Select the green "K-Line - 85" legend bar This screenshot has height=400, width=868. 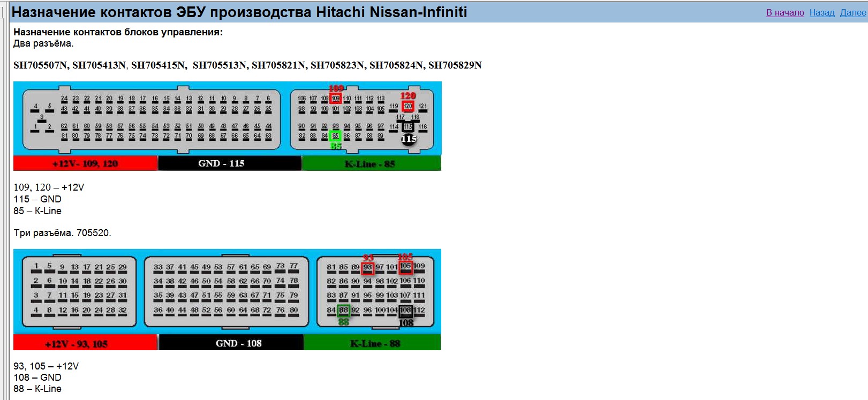[x=371, y=163]
